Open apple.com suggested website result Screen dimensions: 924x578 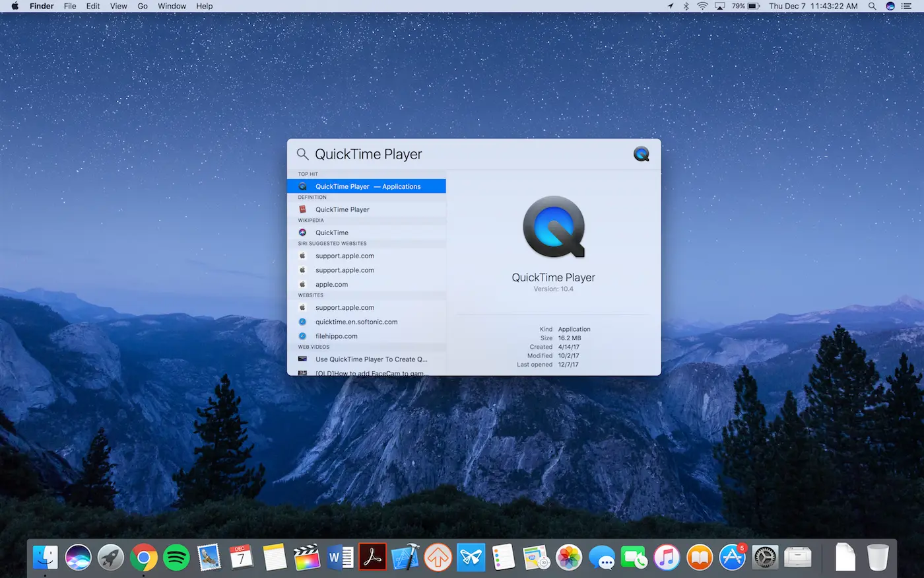(x=366, y=284)
